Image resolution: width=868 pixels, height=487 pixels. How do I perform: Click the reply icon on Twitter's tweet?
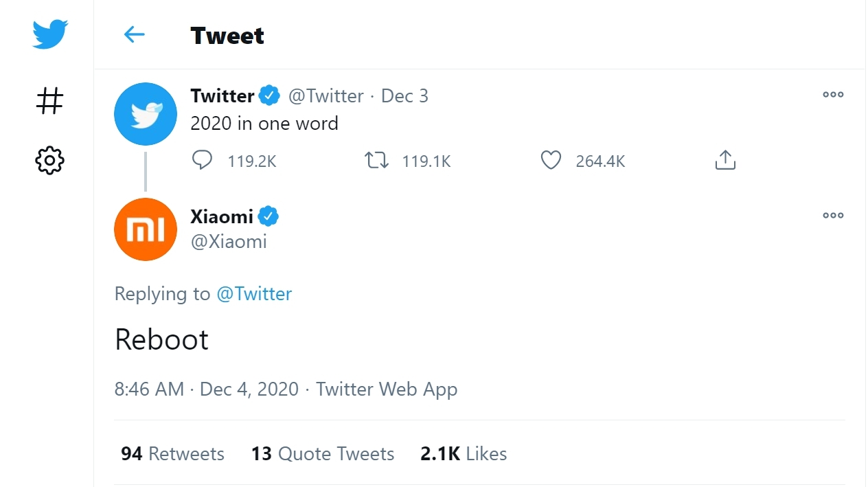point(202,161)
